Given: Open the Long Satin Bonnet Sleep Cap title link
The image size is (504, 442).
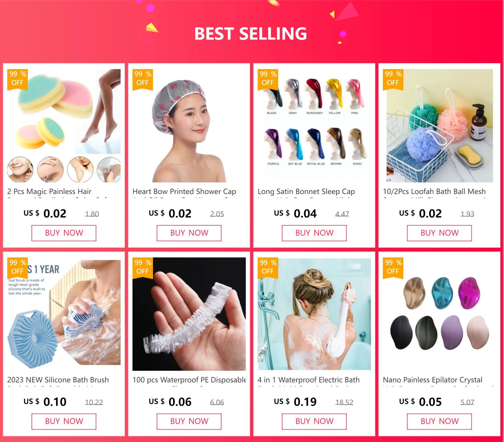Looking at the screenshot, I should point(306,192).
